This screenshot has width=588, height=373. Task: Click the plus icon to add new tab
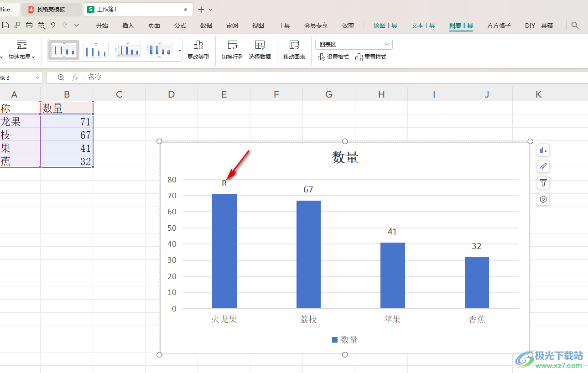[x=201, y=9]
